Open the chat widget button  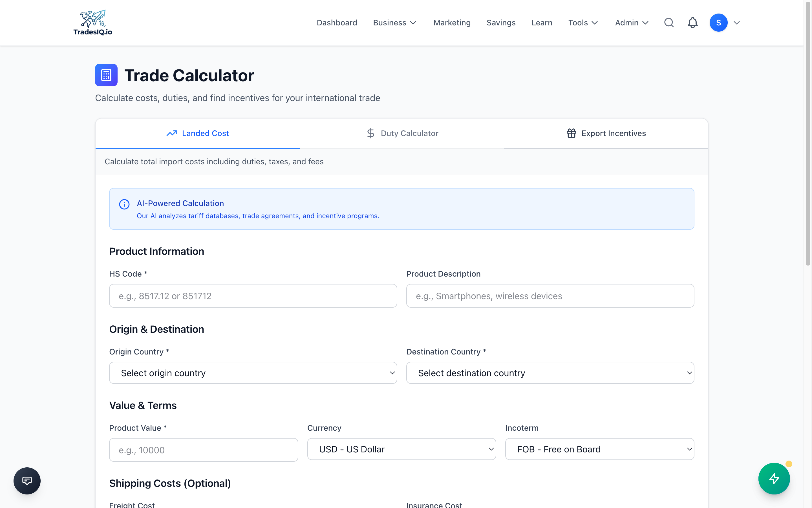27,480
